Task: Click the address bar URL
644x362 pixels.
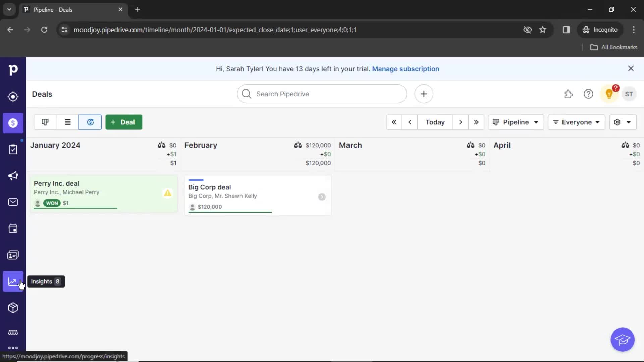Action: tap(215, 30)
